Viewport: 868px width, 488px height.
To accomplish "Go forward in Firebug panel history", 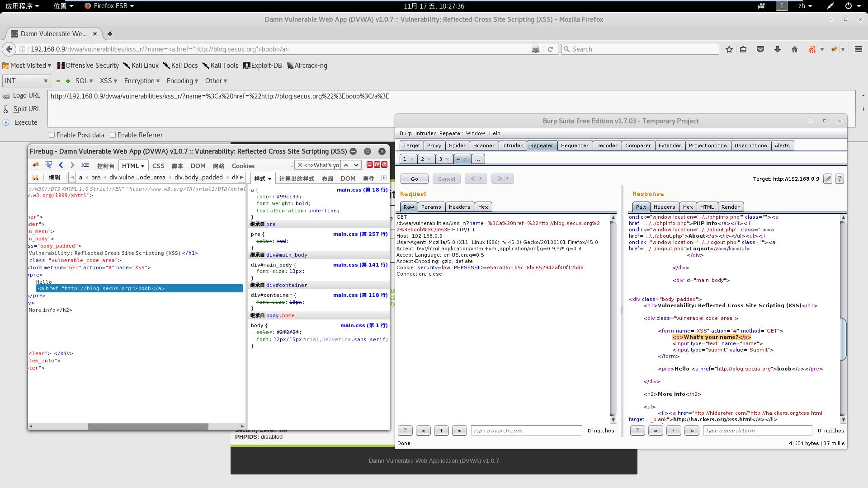I will click(72, 165).
